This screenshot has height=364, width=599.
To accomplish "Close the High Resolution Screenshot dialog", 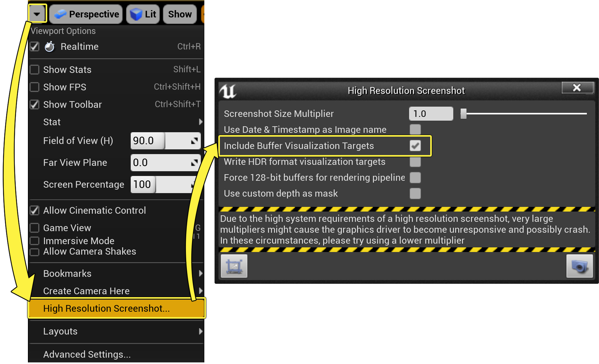I will click(x=577, y=88).
